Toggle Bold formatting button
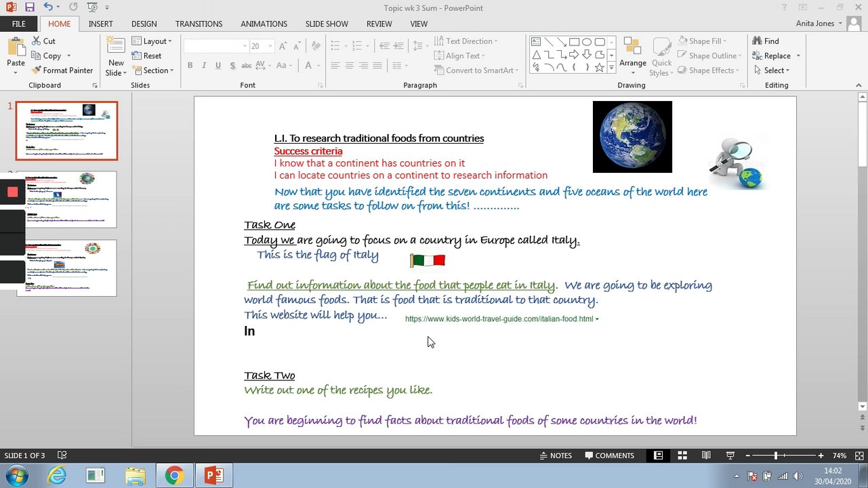868x488 pixels. (190, 66)
